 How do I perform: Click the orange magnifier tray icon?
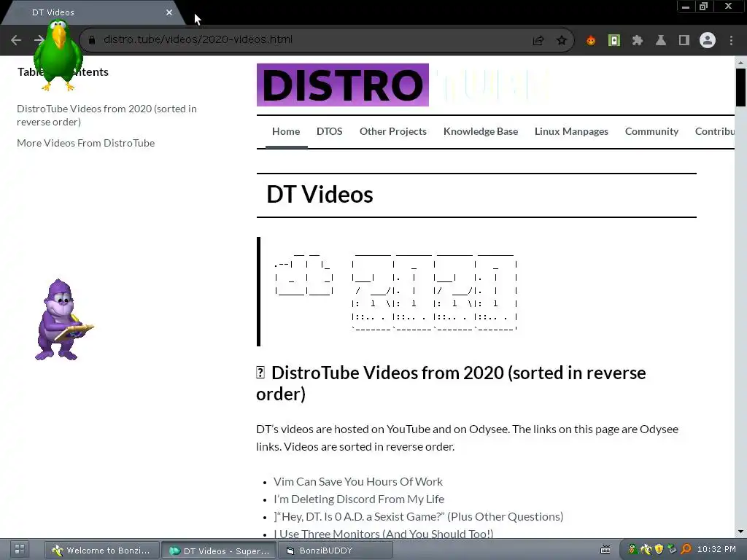(686, 550)
